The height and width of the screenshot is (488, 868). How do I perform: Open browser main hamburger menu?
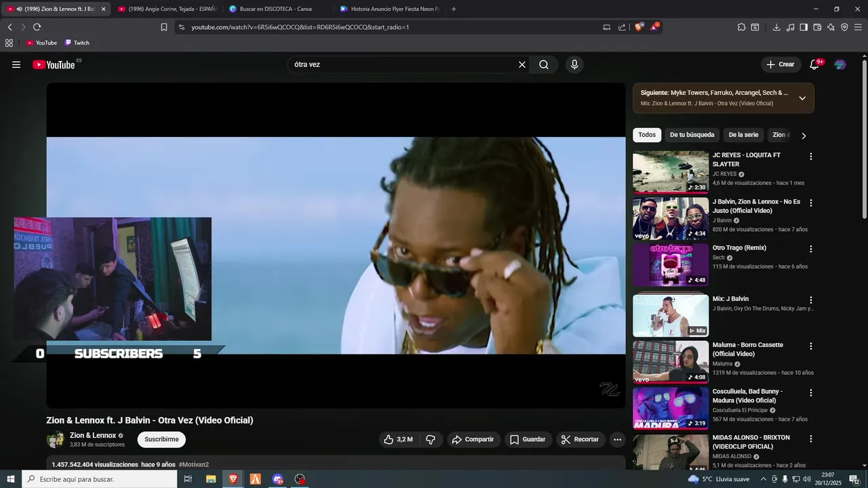858,27
